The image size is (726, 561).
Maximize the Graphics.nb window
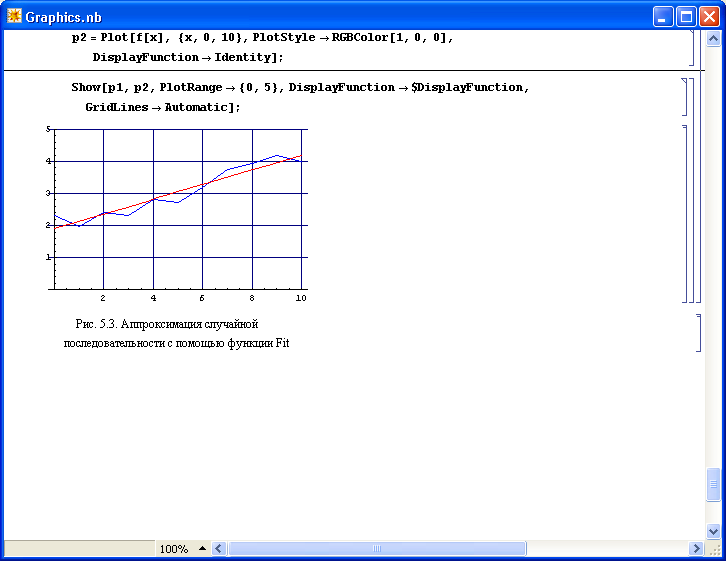[x=686, y=17]
